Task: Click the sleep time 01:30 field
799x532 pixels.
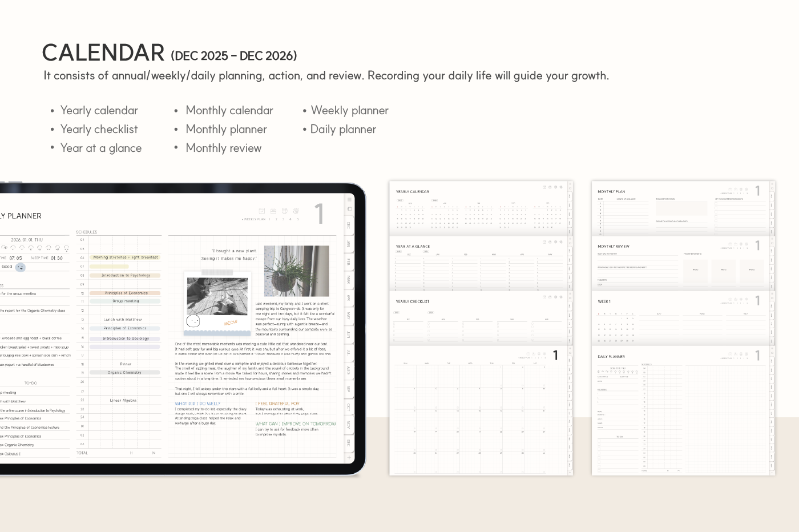Action: point(57,258)
